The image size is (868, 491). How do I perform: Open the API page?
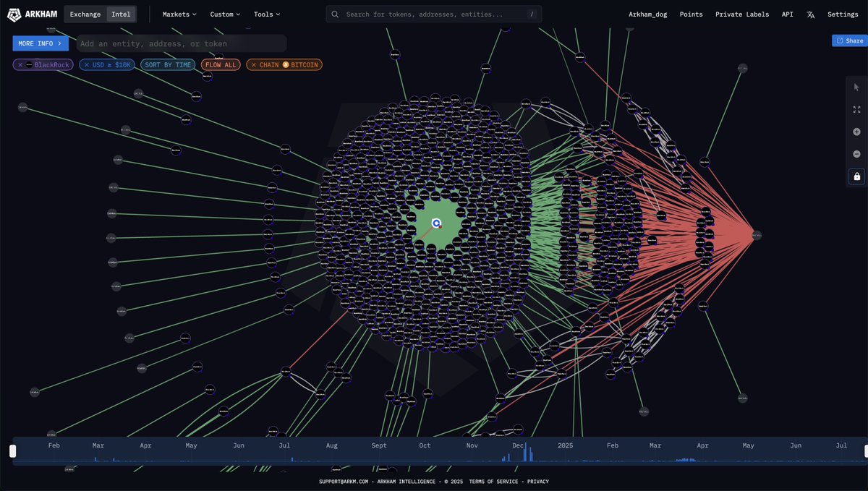coord(788,14)
